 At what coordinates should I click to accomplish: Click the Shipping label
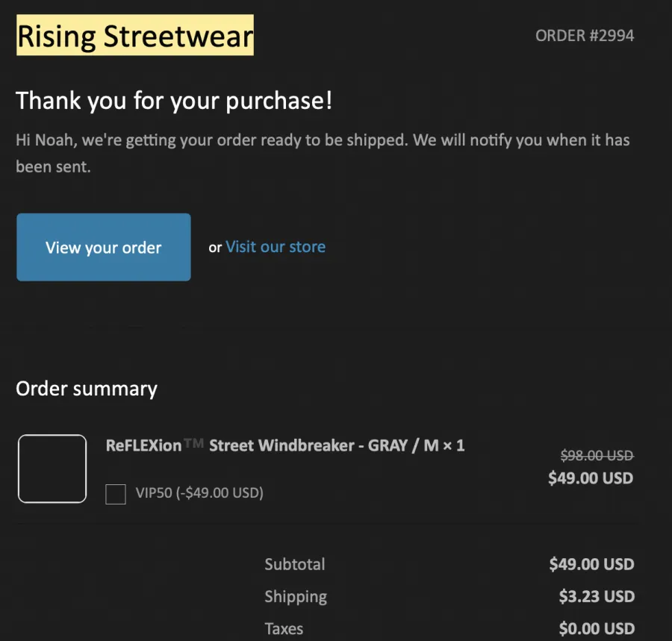point(296,596)
